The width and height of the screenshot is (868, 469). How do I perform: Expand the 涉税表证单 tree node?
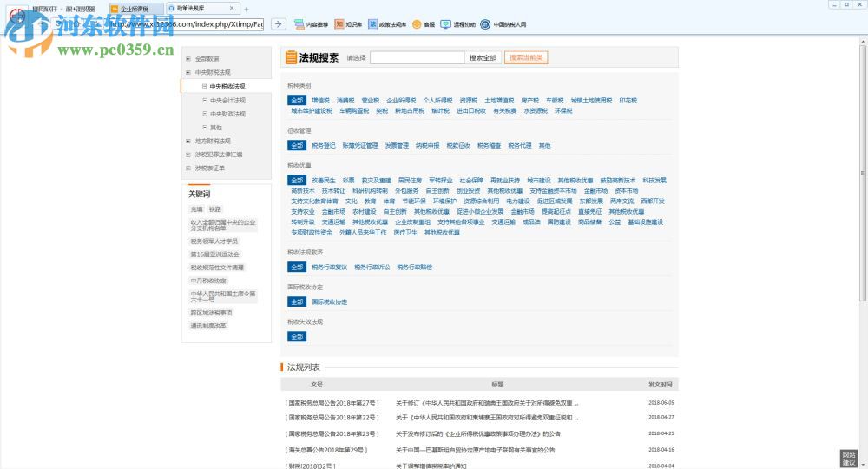click(x=188, y=168)
